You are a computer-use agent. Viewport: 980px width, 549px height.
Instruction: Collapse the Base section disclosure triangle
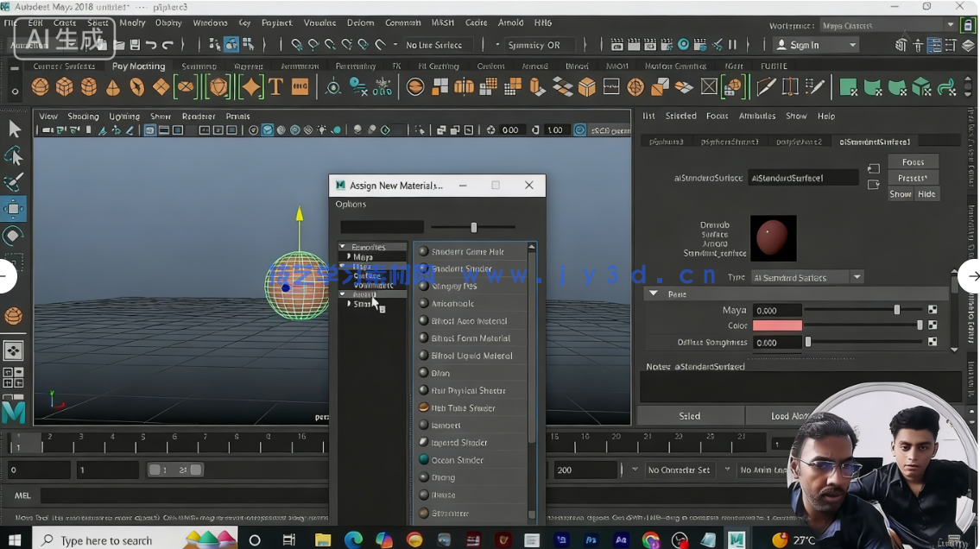(x=654, y=294)
